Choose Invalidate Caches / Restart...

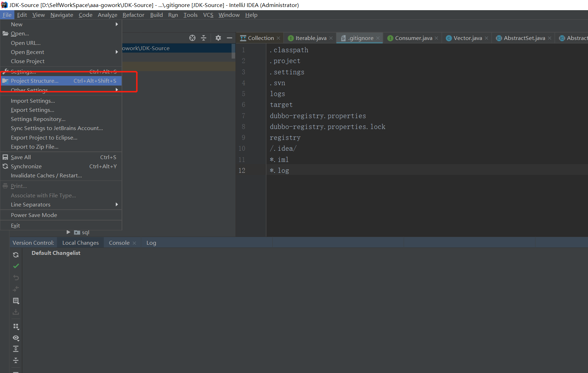click(x=61, y=175)
